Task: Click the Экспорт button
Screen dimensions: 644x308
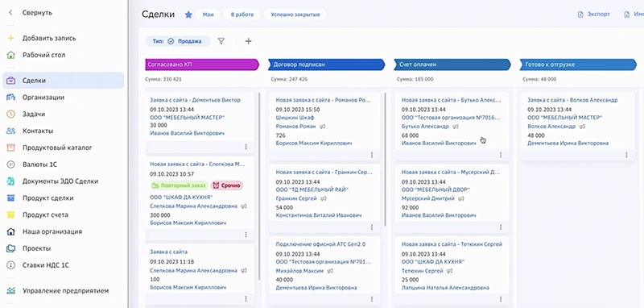Action: pos(594,15)
